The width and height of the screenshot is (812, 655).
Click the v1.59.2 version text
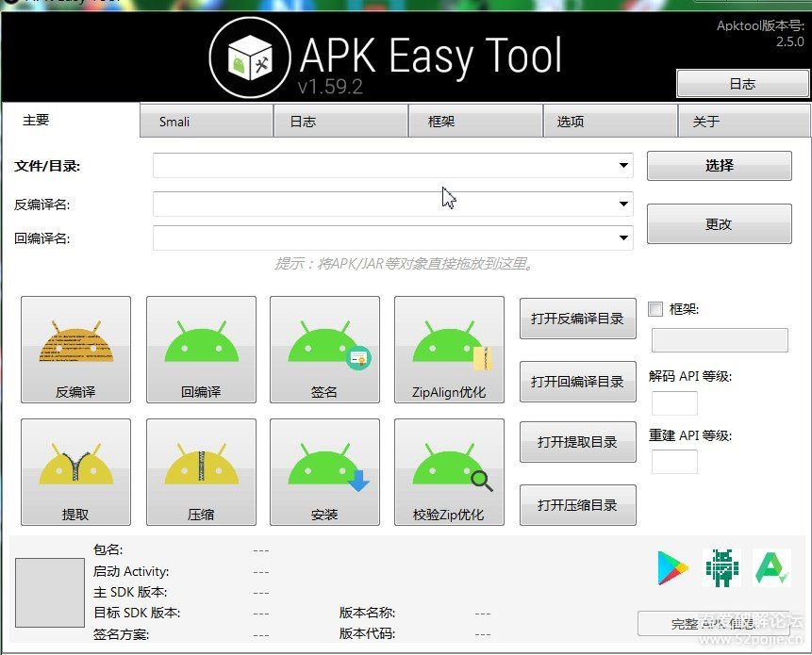pyautogui.click(x=330, y=87)
